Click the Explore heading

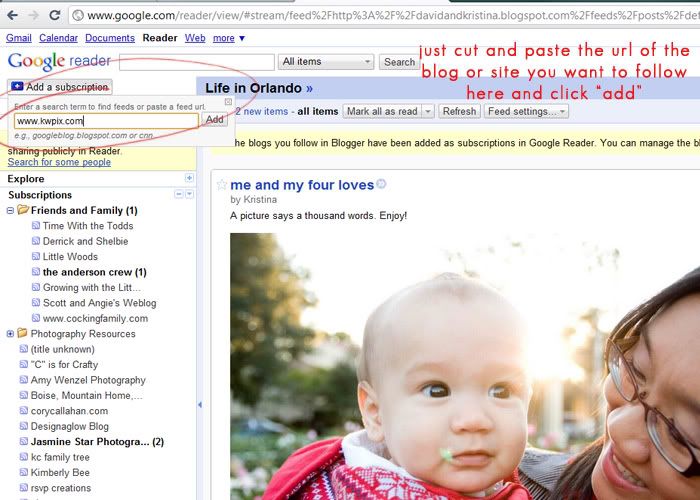coord(26,179)
